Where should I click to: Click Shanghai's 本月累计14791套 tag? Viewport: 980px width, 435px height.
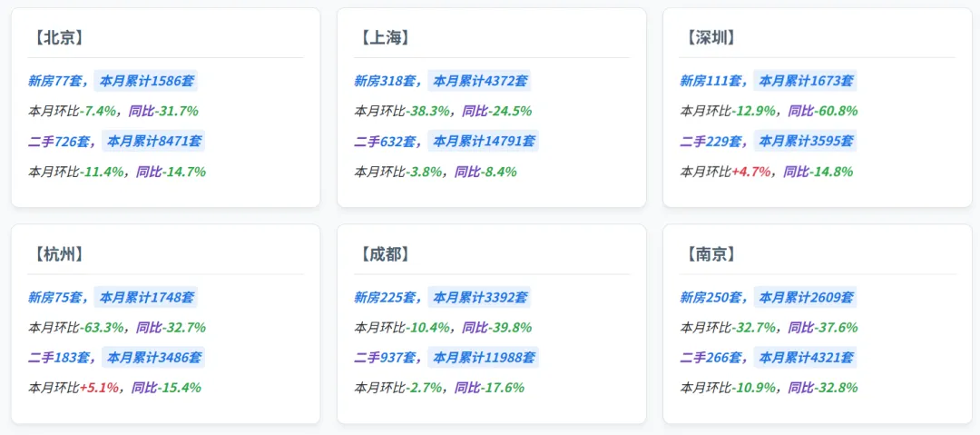tap(483, 141)
